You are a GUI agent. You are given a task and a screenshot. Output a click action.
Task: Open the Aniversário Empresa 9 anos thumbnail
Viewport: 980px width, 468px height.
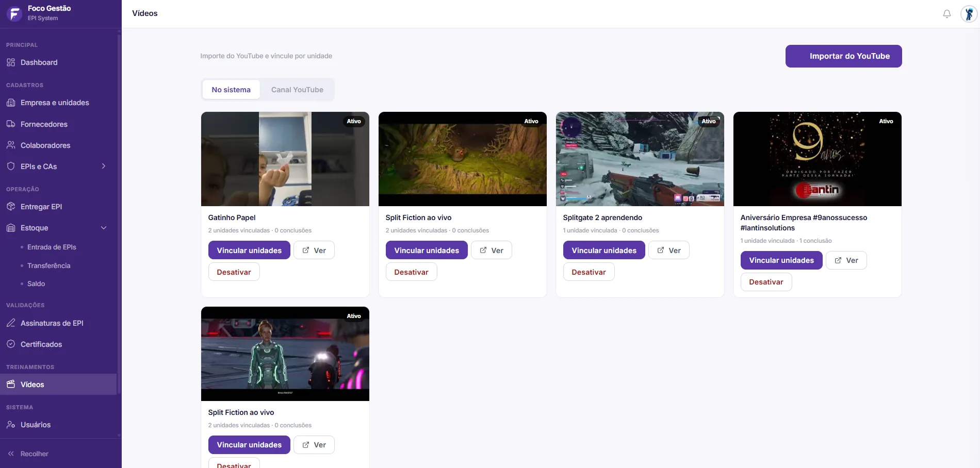click(x=818, y=159)
